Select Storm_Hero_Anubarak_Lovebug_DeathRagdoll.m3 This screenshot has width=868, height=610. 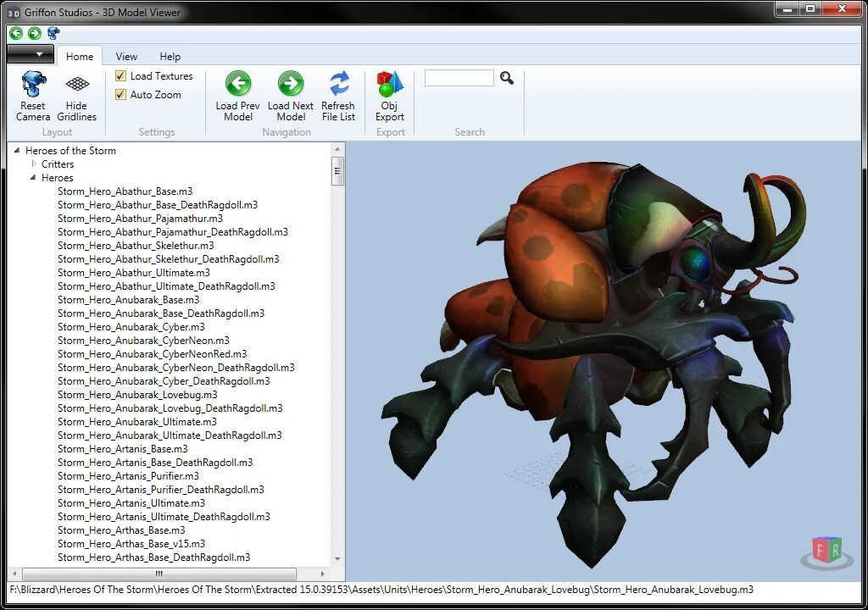(170, 408)
